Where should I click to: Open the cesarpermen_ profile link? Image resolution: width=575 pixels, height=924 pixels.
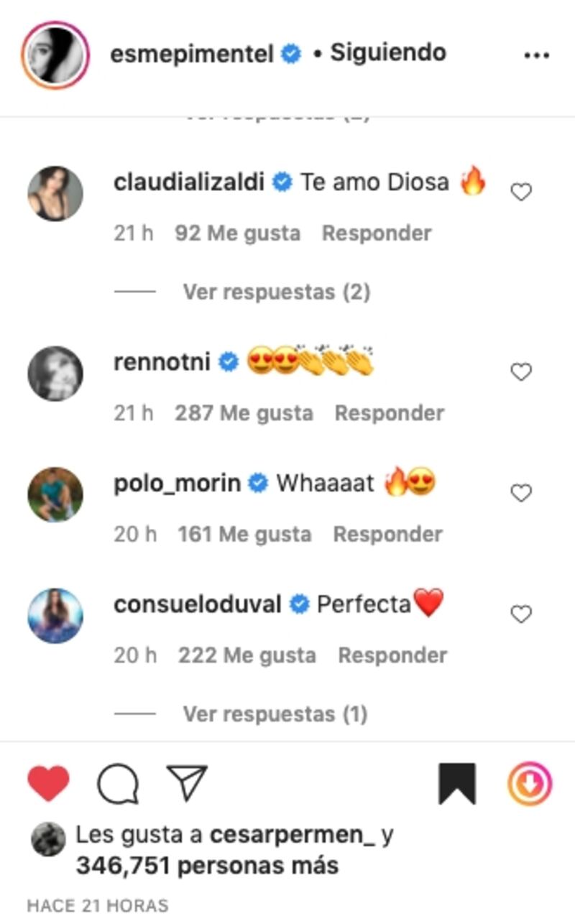pyautogui.click(x=293, y=836)
